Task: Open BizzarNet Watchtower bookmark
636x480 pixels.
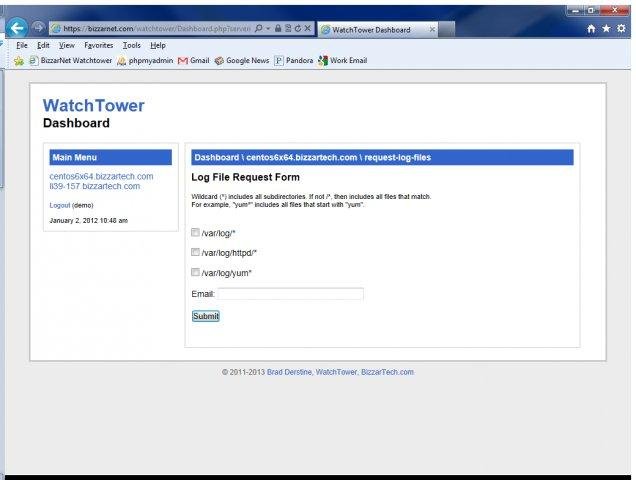Action: coord(71,60)
